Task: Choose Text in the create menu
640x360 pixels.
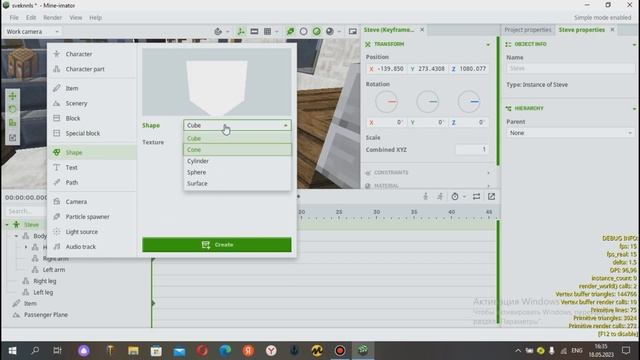Action: 92,167
